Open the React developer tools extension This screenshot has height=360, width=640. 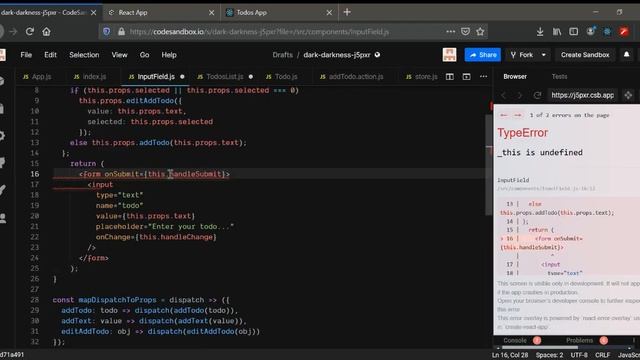(607, 31)
